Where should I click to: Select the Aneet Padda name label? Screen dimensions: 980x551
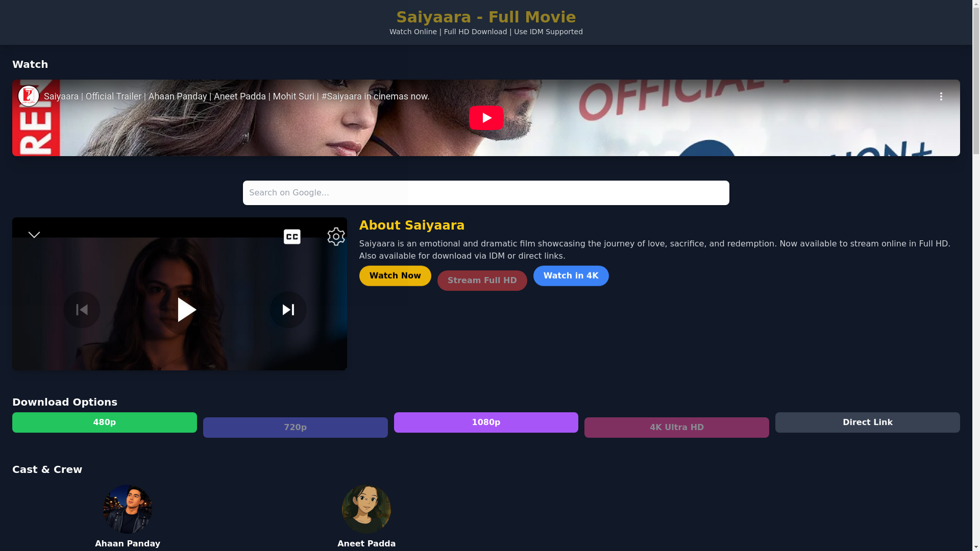366,544
